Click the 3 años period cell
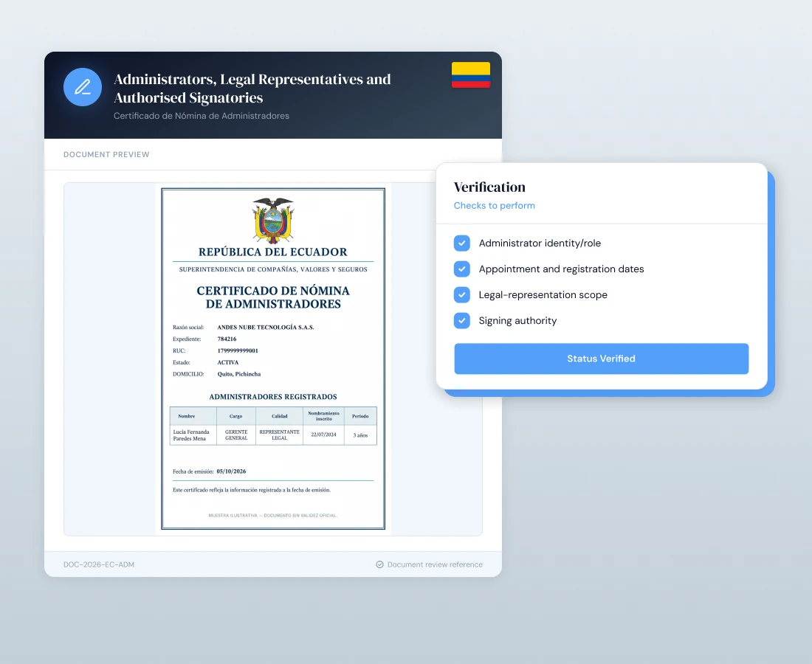The image size is (812, 664). (x=360, y=435)
